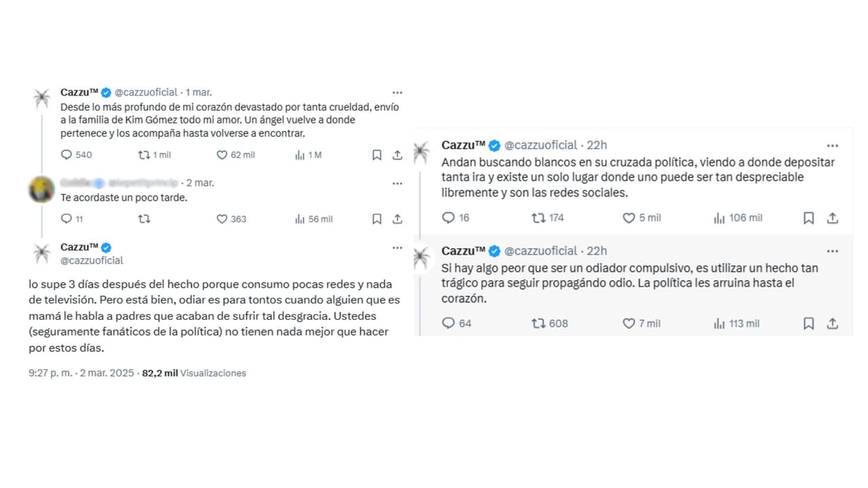
Task: Select the "62 mil" likes counter
Action: (x=240, y=155)
